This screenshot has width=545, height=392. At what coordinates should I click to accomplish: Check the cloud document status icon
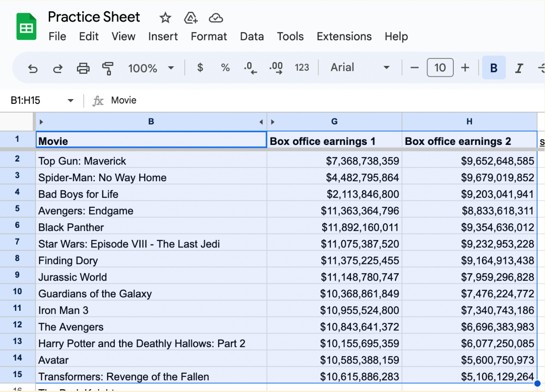(x=216, y=18)
